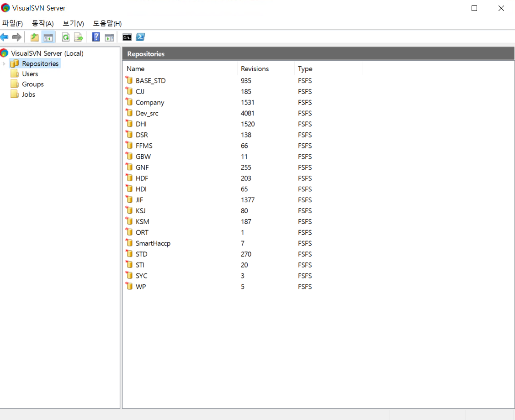Click the CJJ repository icon

129,91
